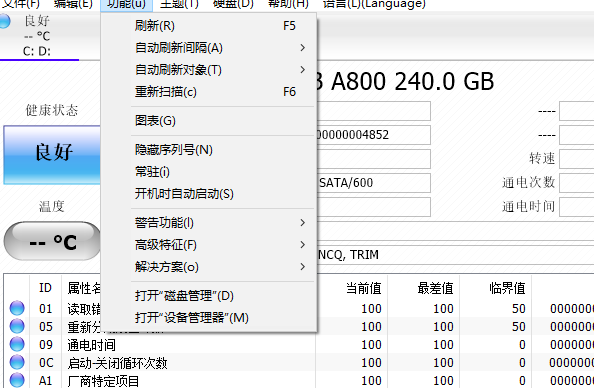Click 打开“磁盘管理”(D) entry
This screenshot has width=594, height=388.
pos(209,296)
